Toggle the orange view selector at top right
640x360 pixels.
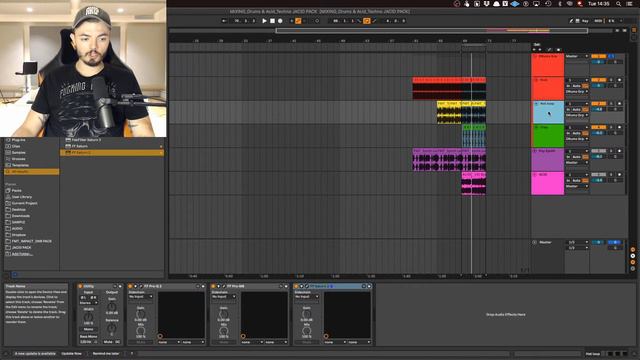click(634, 30)
